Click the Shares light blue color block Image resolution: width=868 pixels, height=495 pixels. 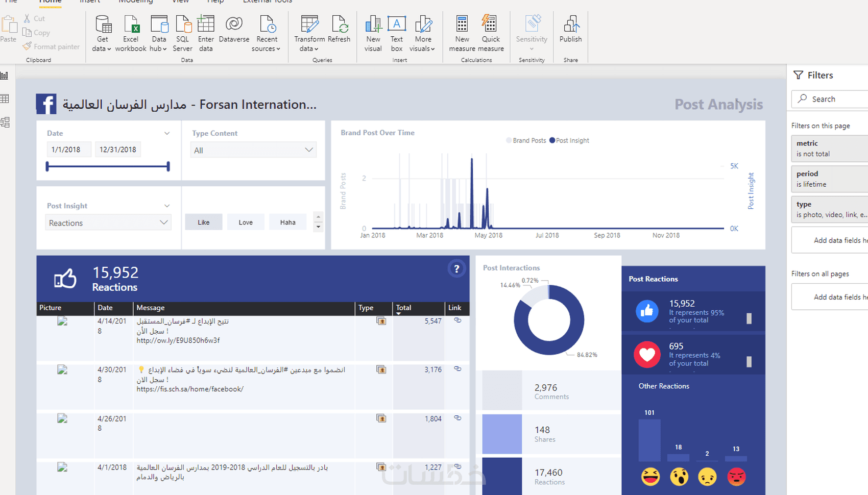[x=502, y=434]
